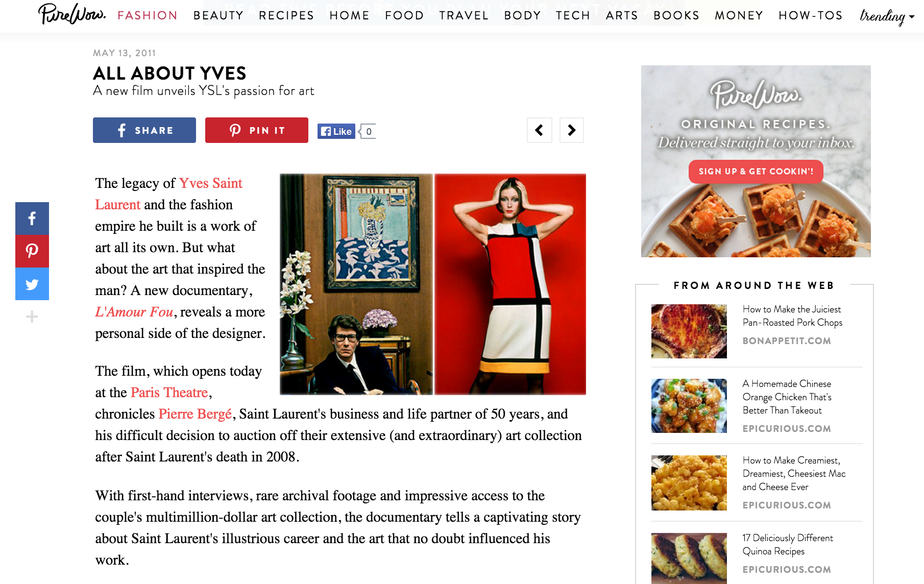This screenshot has height=584, width=924.
Task: Open the HOW-TOS menu
Action: [811, 15]
